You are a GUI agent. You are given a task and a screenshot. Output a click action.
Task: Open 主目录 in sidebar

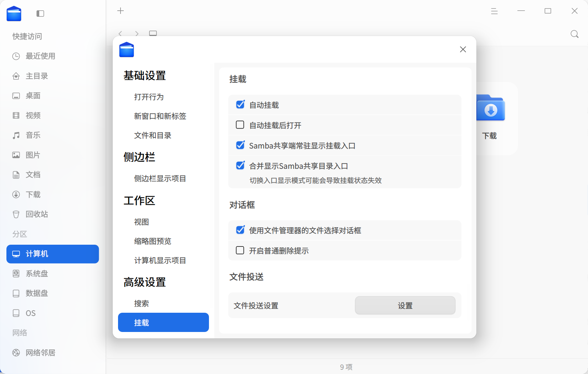click(52, 76)
